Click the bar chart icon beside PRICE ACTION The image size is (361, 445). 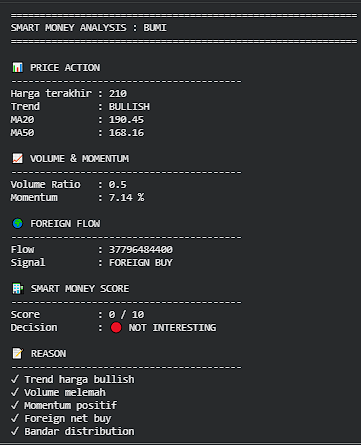pyautogui.click(x=17, y=67)
